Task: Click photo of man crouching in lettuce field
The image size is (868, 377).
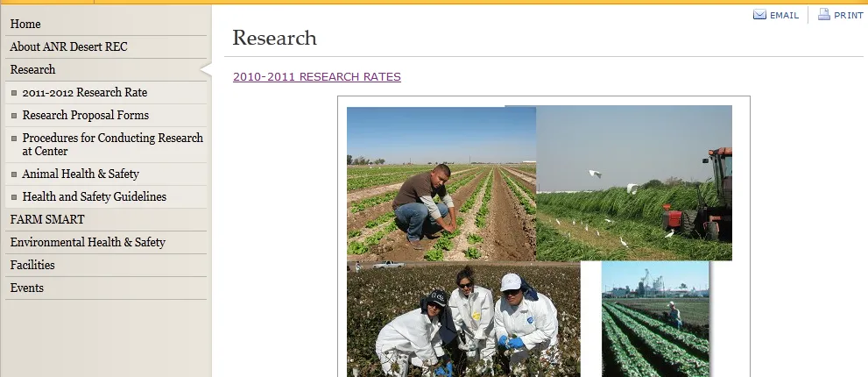Action: pos(441,184)
